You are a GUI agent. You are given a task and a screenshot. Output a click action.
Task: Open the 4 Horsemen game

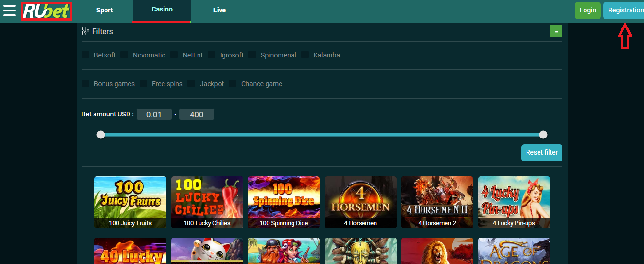(x=361, y=202)
